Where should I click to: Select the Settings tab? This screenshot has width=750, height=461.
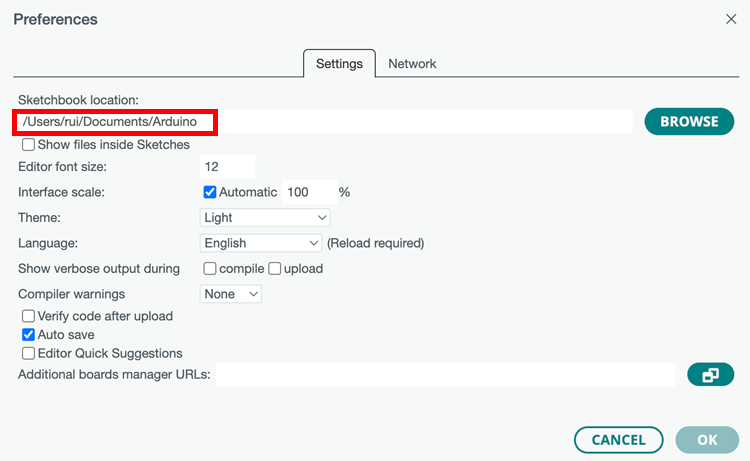tap(339, 63)
